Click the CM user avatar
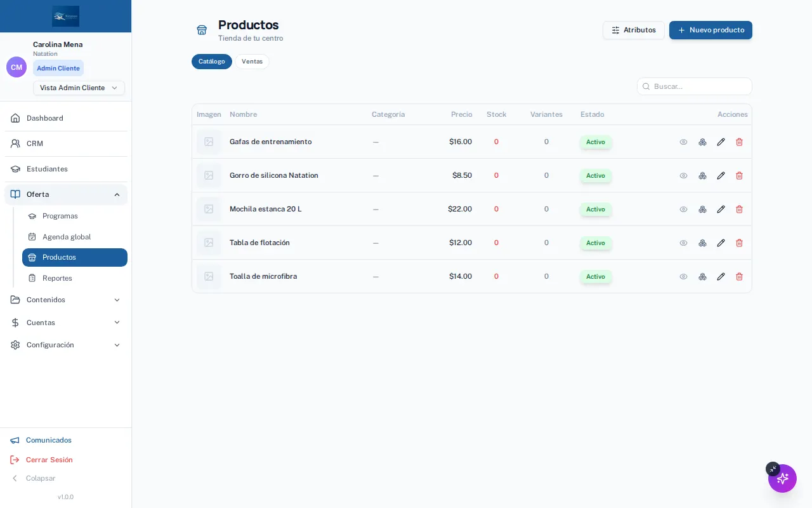Screen dimensions: 812x508 [x=16, y=67]
